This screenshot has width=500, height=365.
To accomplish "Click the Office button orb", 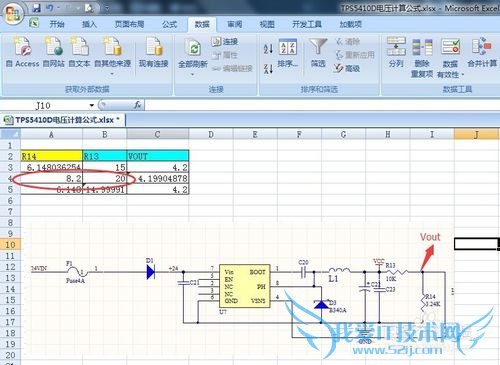I will pyautogui.click(x=13, y=13).
